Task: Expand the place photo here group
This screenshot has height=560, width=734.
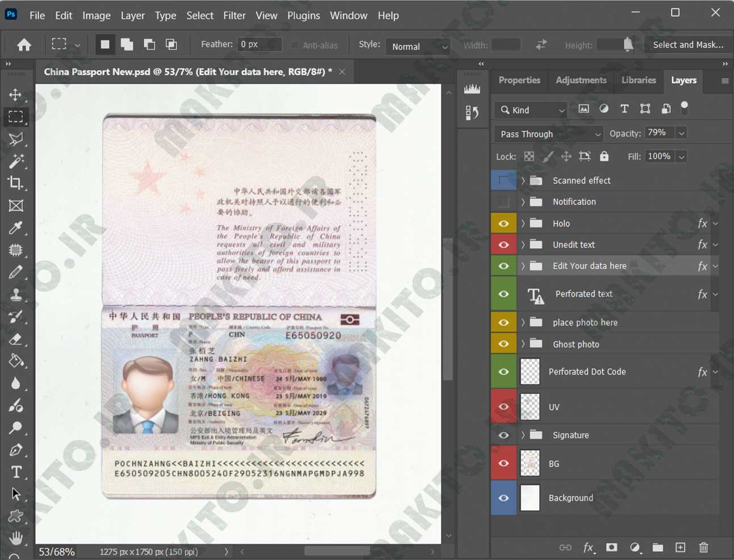Action: click(523, 322)
